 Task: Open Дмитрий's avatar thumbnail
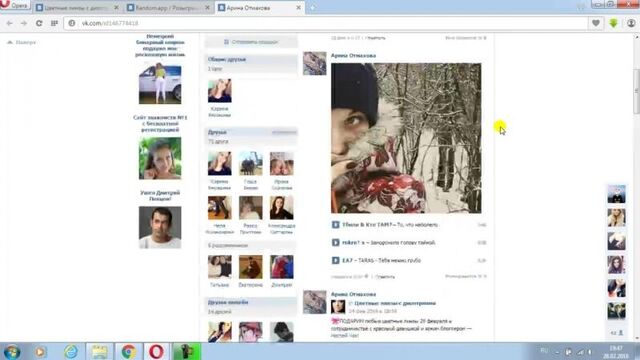click(x=282, y=267)
